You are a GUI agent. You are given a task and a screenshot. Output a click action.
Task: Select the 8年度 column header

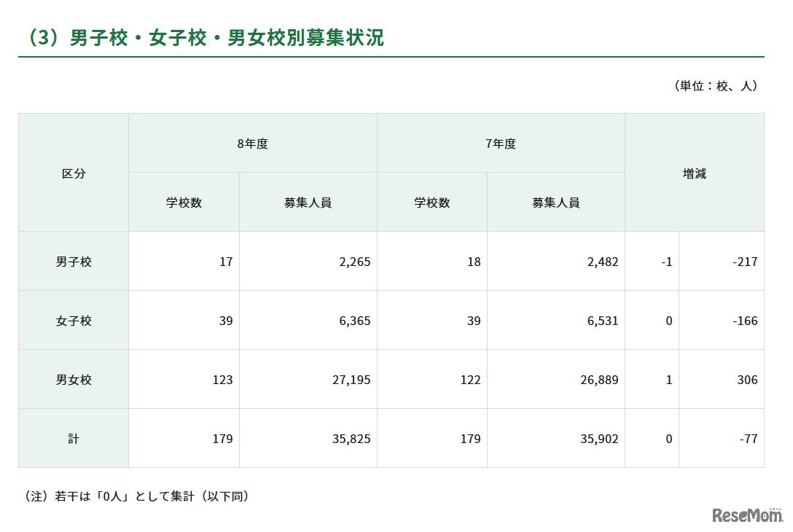point(251,144)
